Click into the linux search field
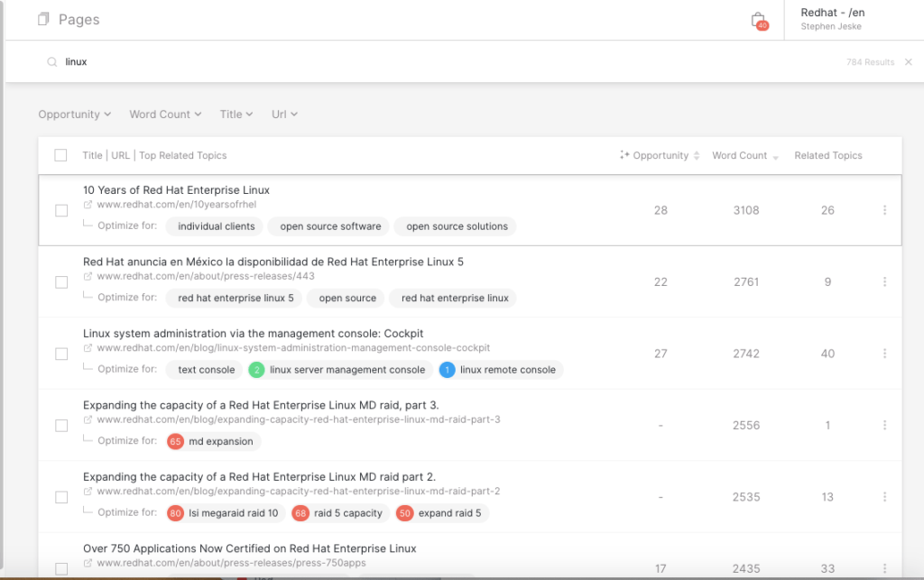The height and width of the screenshot is (580, 924). [x=361, y=62]
